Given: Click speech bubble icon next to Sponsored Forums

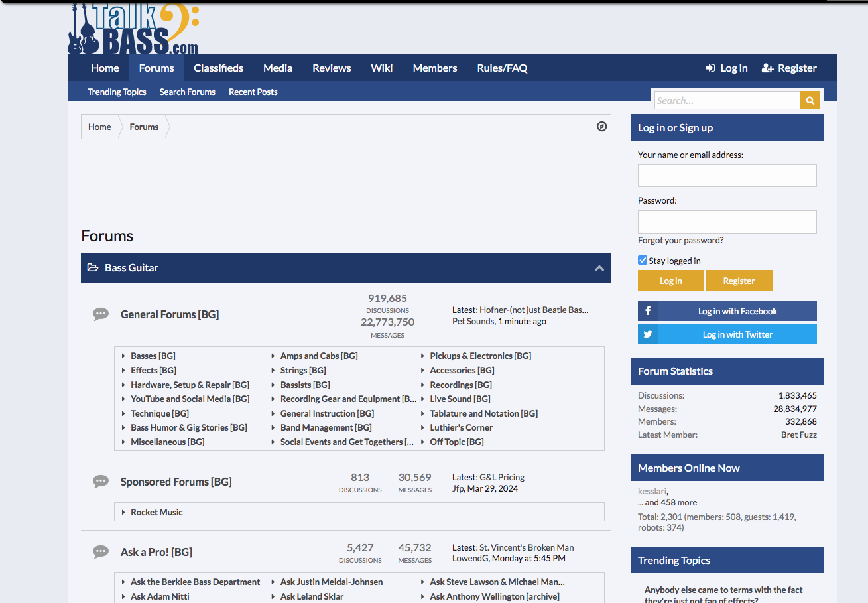Looking at the screenshot, I should point(101,482).
